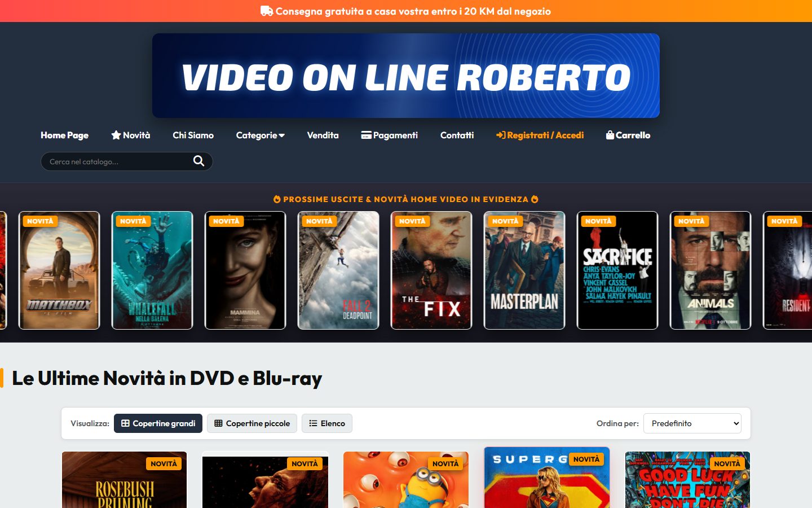Expand the Categorie dropdown menu

pyautogui.click(x=261, y=135)
